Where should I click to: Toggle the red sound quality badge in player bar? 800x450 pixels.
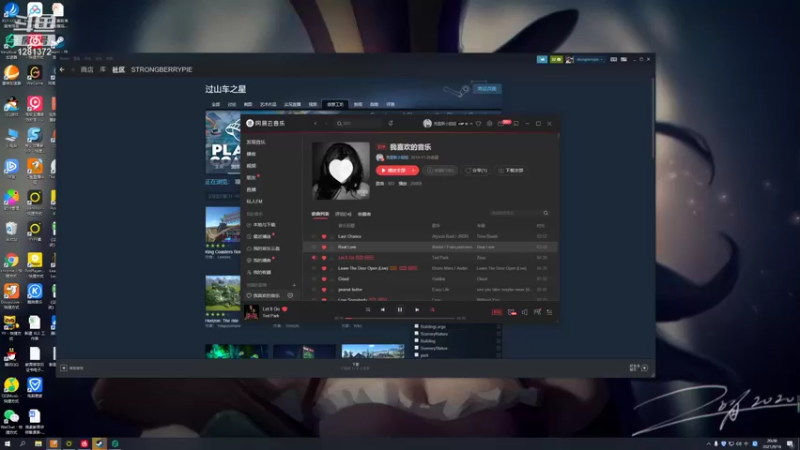pos(496,312)
